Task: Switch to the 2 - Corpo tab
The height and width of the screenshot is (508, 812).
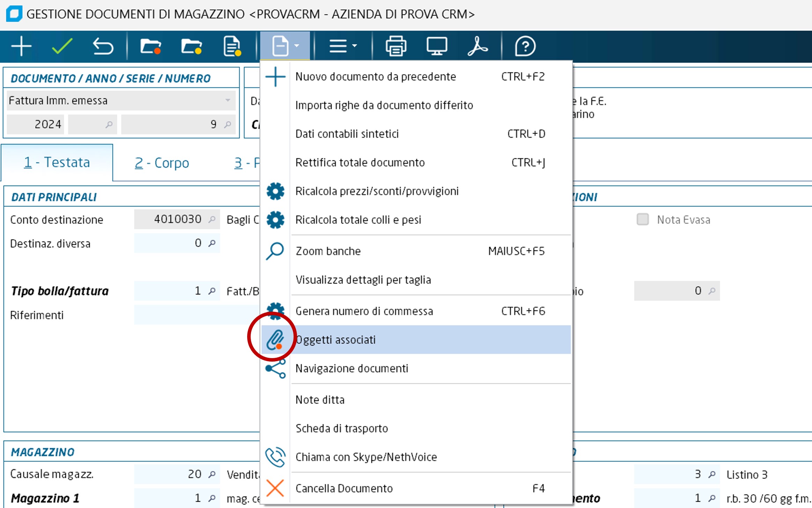Action: coord(162,163)
